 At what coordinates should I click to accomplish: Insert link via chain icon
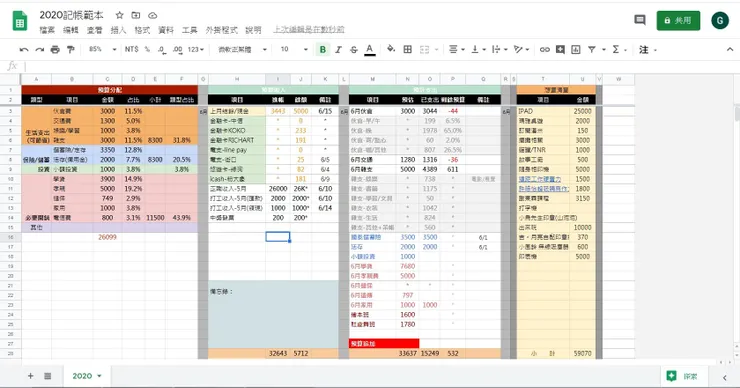545,49
